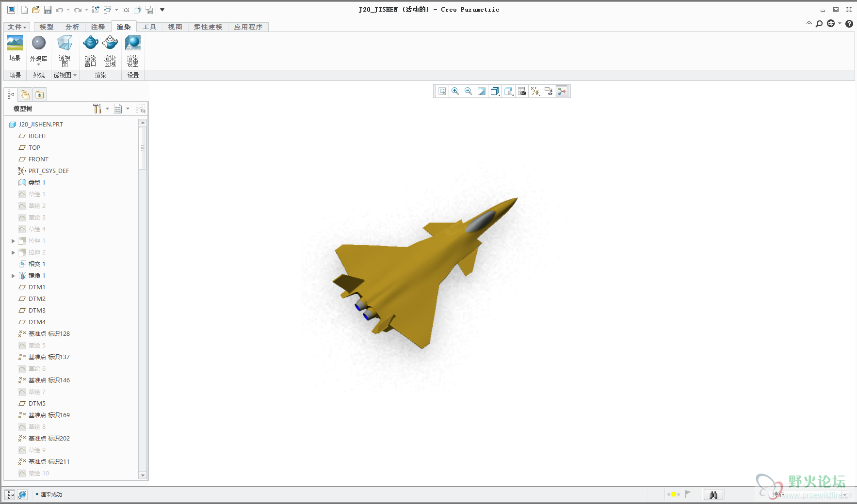Screen dimensions: 857x504
Task: Collapse the ribbon with the caret icon
Action: coord(809,23)
